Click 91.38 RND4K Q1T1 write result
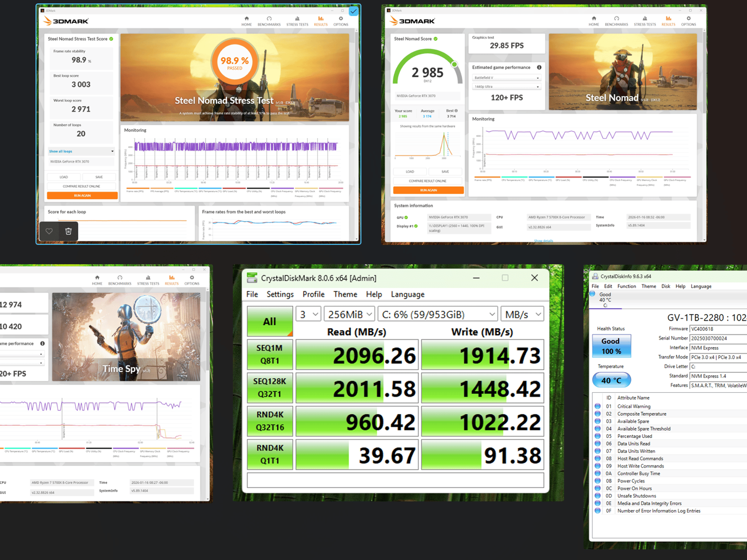The image size is (747, 560). (x=483, y=455)
